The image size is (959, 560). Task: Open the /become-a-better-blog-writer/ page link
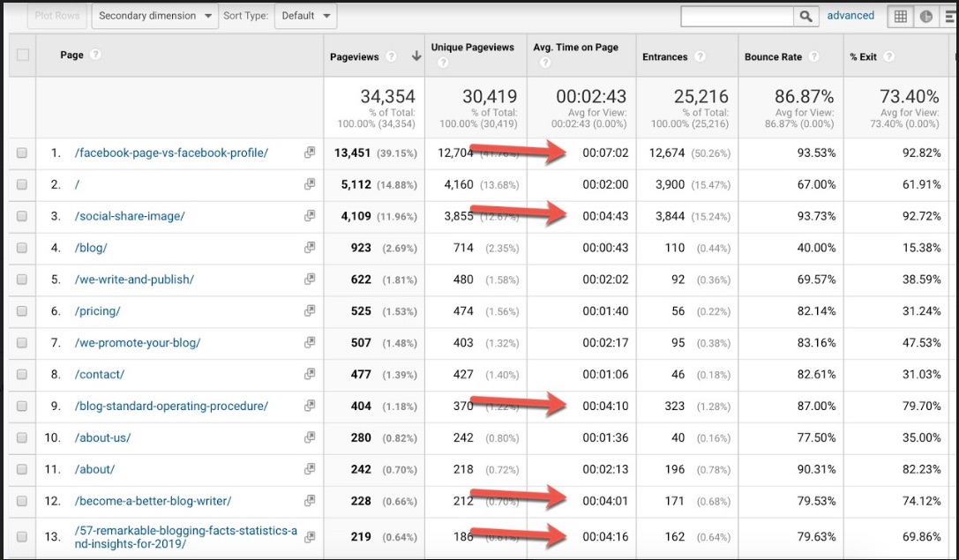tap(153, 501)
